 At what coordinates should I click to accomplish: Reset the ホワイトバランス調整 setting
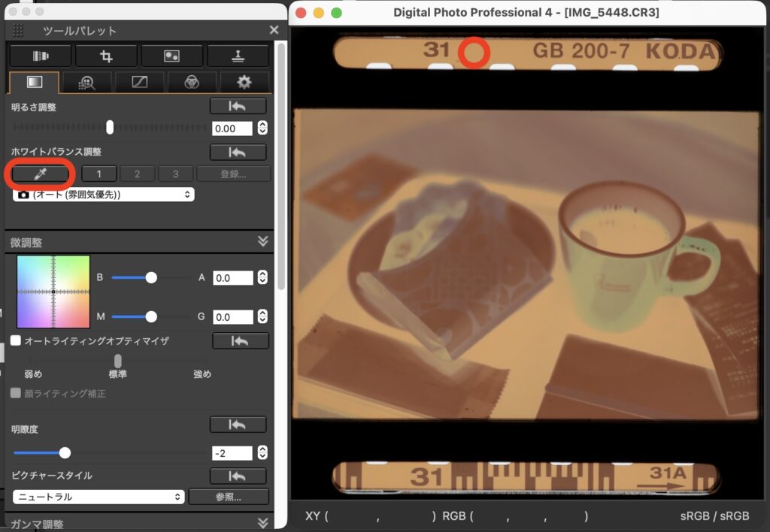click(x=238, y=153)
